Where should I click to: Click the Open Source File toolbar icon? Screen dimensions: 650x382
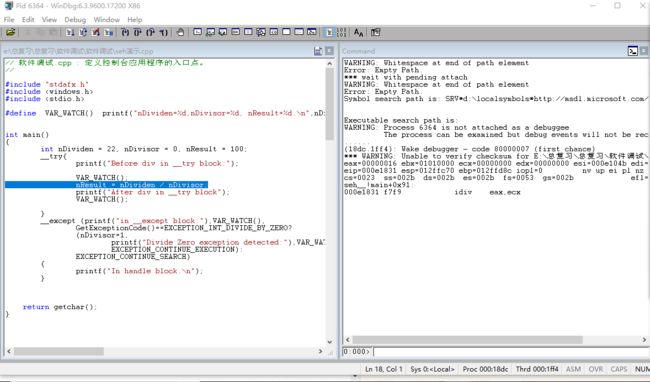pos(10,32)
